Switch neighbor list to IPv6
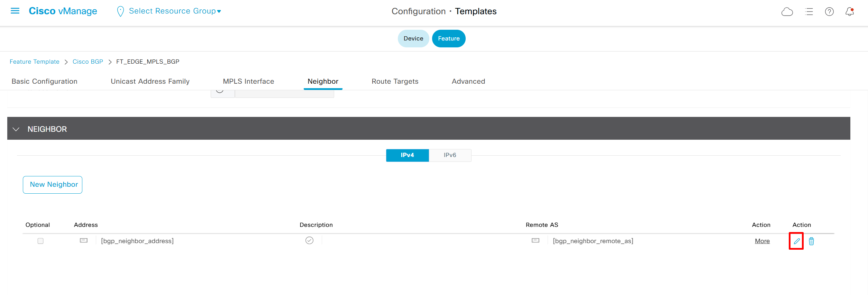This screenshot has width=868, height=295. coord(450,155)
